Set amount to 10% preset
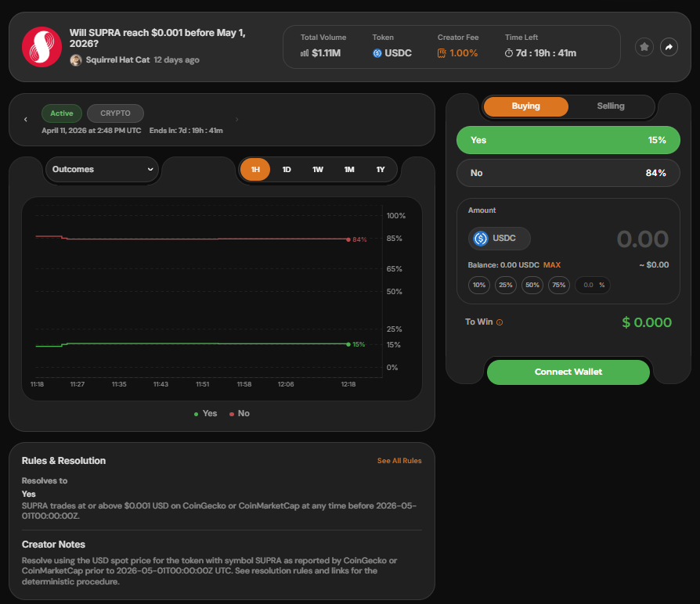Viewport: 700px width, 604px height. point(479,285)
